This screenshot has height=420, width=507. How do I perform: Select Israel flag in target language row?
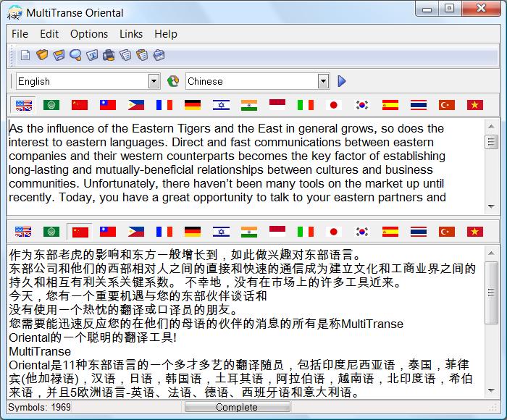coord(221,232)
